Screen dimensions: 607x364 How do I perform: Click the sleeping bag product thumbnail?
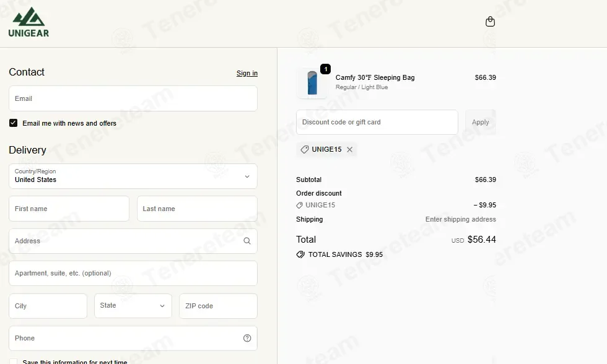(312, 83)
